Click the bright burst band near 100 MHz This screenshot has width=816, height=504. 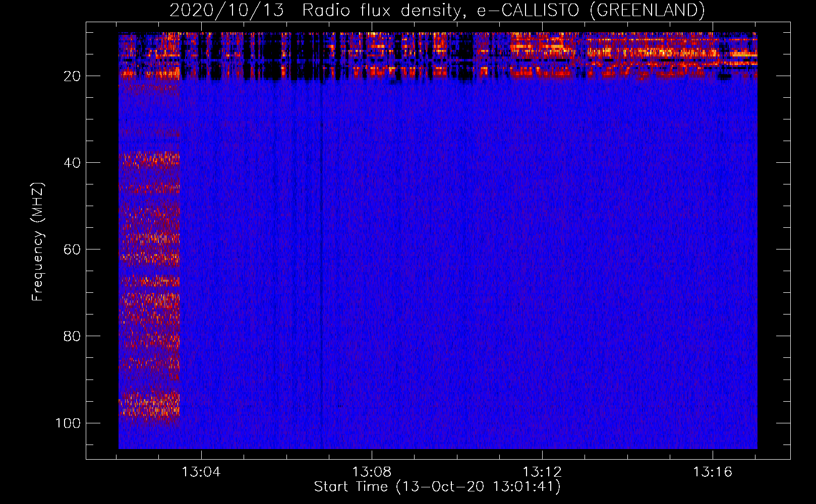tap(149, 404)
